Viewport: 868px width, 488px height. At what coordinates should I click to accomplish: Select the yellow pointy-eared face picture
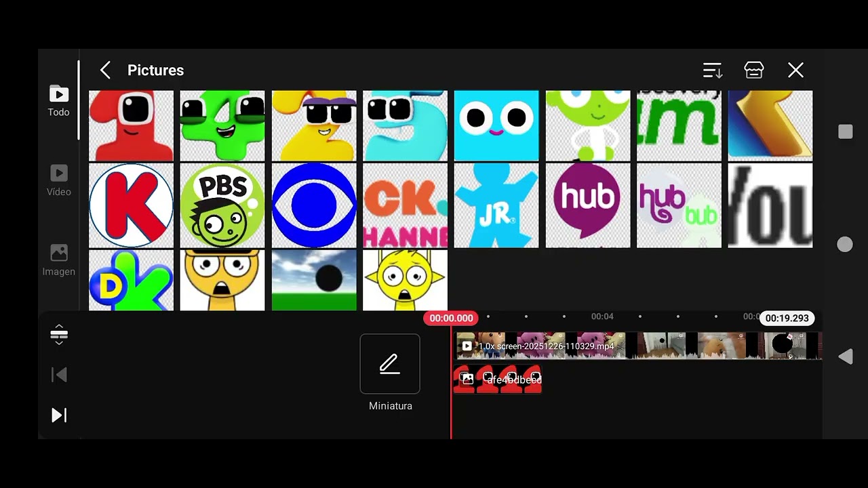pyautogui.click(x=405, y=280)
